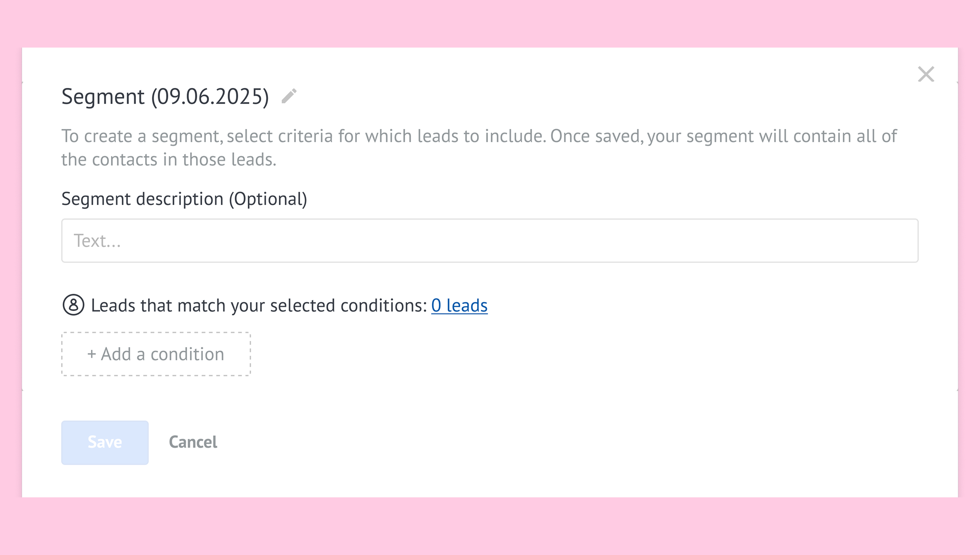Image resolution: width=980 pixels, height=555 pixels.
Task: Click the pink backdrop below the dialog
Action: coord(490,526)
